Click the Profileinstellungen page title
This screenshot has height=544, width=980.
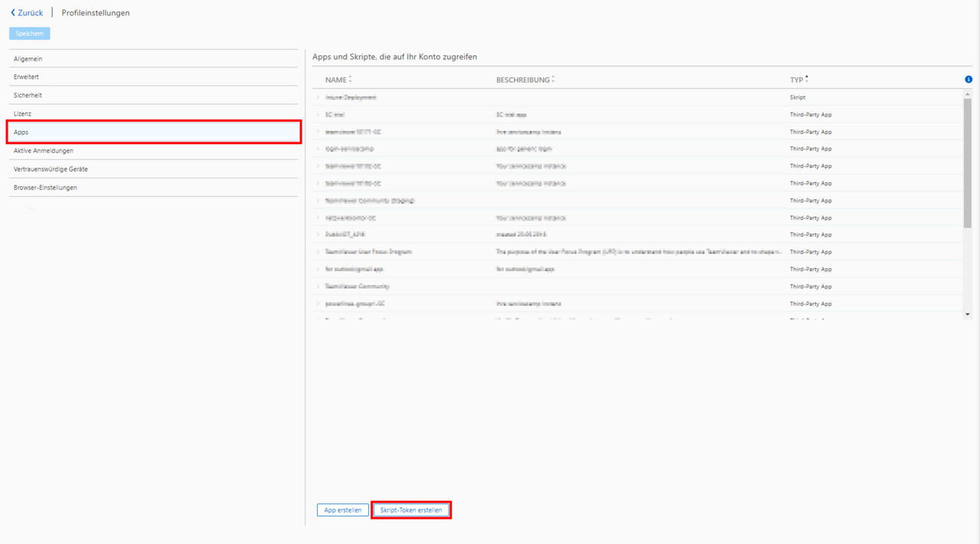(96, 13)
